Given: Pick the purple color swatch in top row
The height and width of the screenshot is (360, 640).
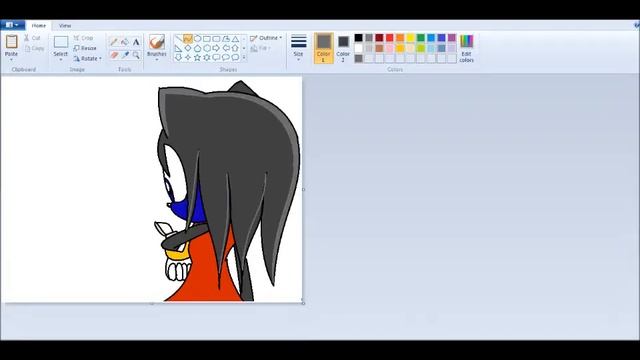Looking at the screenshot, I should 452,38.
